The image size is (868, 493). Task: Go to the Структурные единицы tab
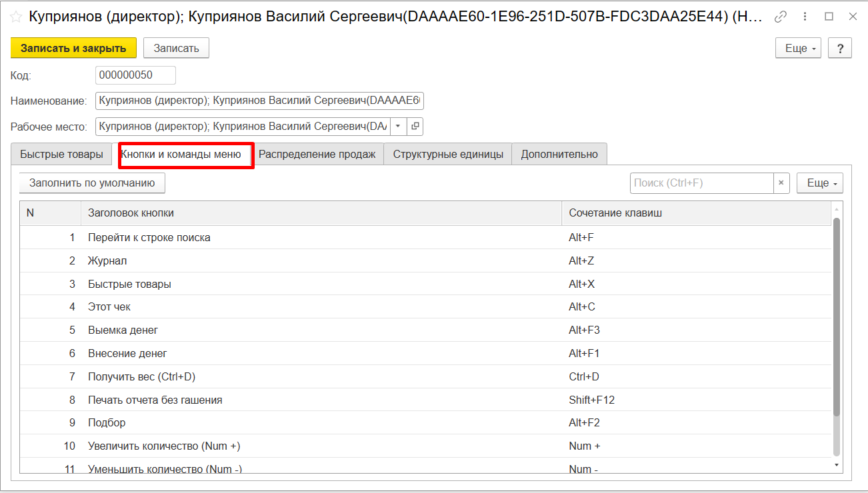point(448,155)
